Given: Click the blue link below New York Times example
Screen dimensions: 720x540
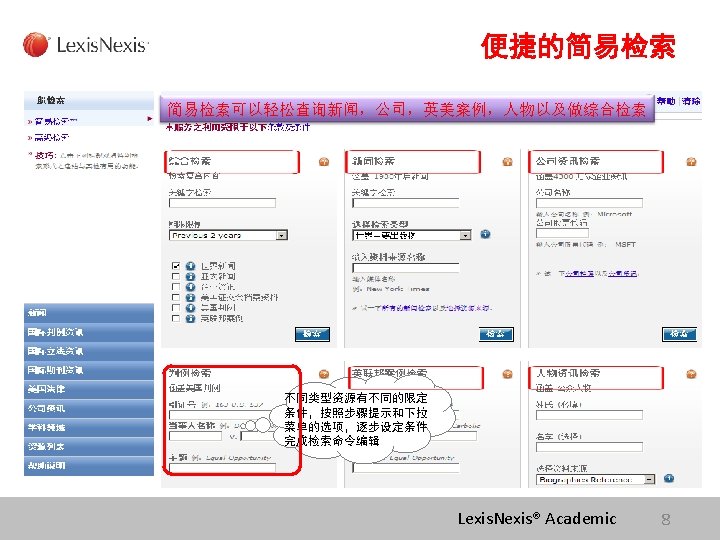Looking at the screenshot, I should (436, 308).
